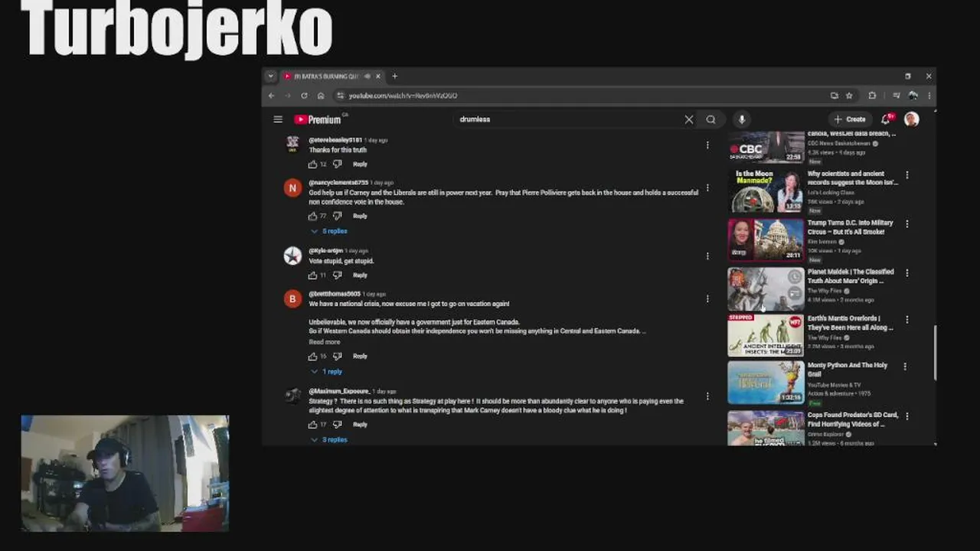The image size is (980, 551).
Task: Go back in browser history
Action: (x=271, y=96)
